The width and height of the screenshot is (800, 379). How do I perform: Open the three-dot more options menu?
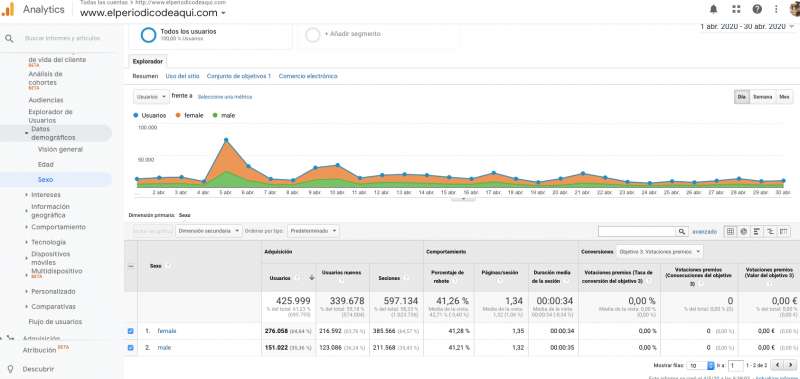click(776, 9)
